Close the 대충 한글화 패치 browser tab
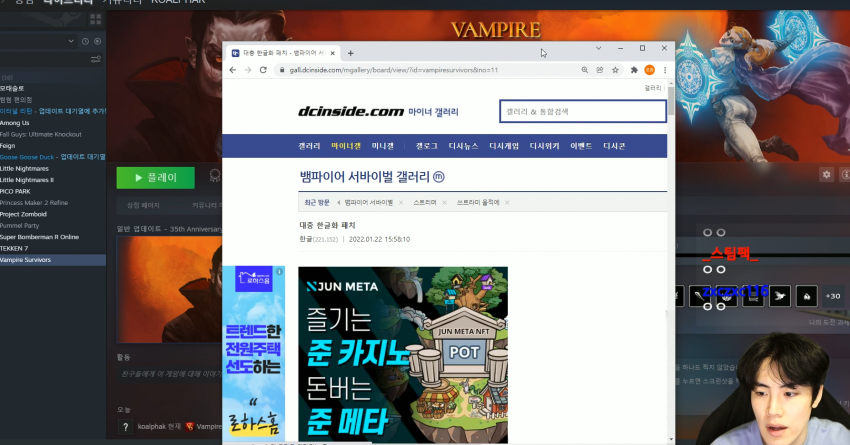Viewport: 850px width, 445px height. coord(332,53)
